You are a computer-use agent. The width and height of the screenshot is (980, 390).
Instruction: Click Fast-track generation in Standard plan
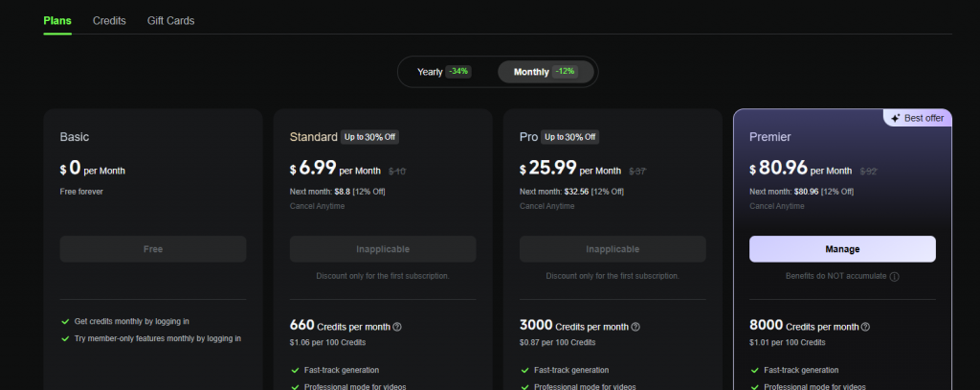point(342,370)
